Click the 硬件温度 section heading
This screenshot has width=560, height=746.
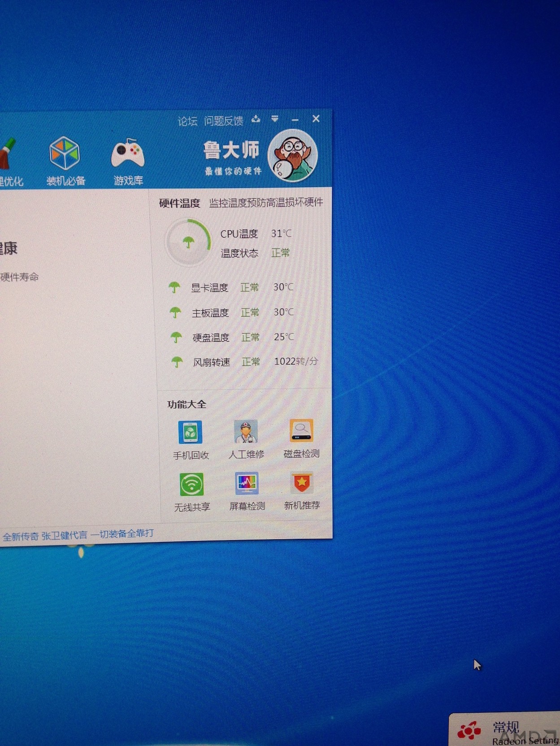click(x=179, y=204)
